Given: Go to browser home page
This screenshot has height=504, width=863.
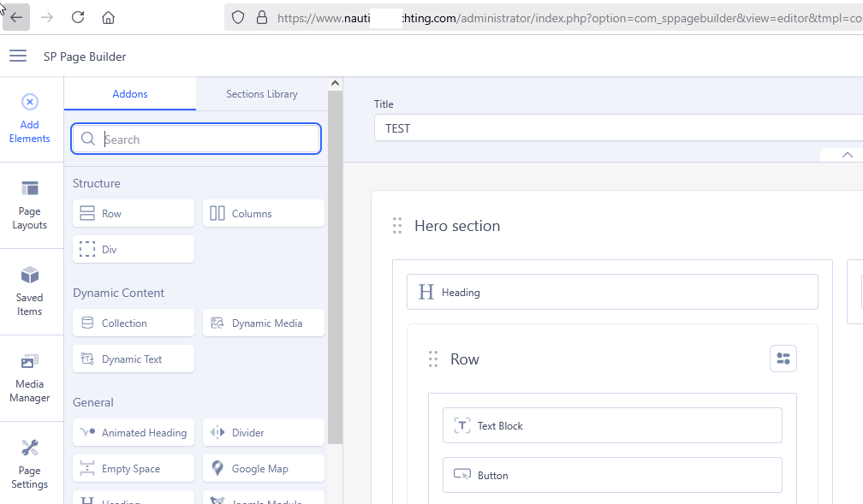Looking at the screenshot, I should pyautogui.click(x=108, y=17).
